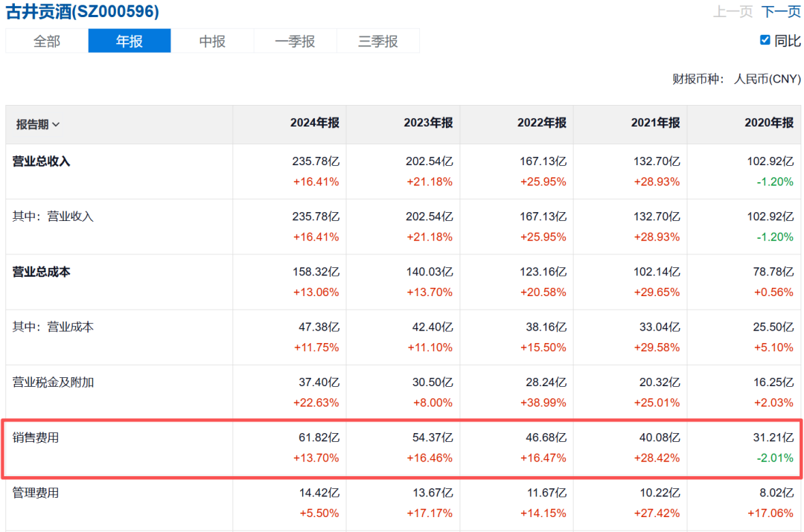This screenshot has height=532, width=804.
Task: Switch to the 一季报 tab
Action: 295,42
